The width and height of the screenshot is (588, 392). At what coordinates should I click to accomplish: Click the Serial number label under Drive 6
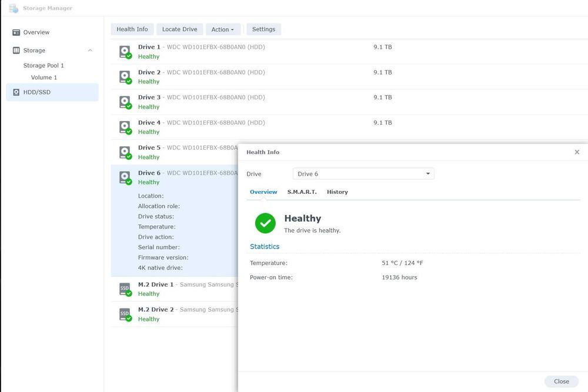[x=159, y=247]
